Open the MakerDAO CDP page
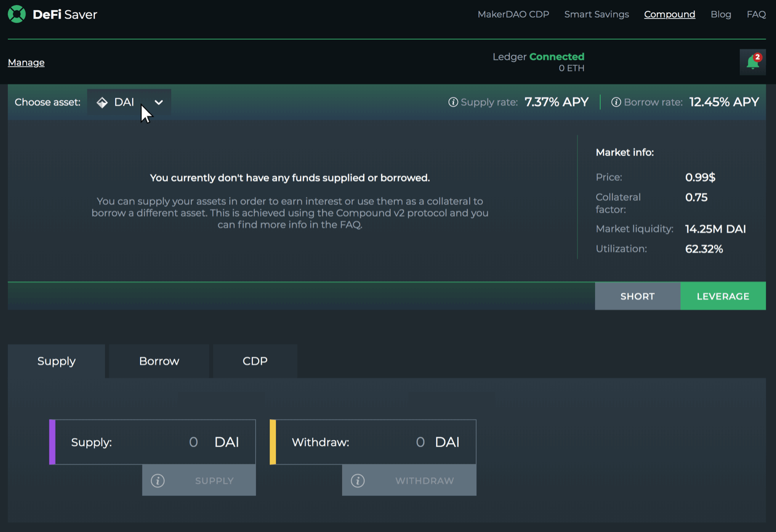The image size is (776, 532). pyautogui.click(x=513, y=14)
